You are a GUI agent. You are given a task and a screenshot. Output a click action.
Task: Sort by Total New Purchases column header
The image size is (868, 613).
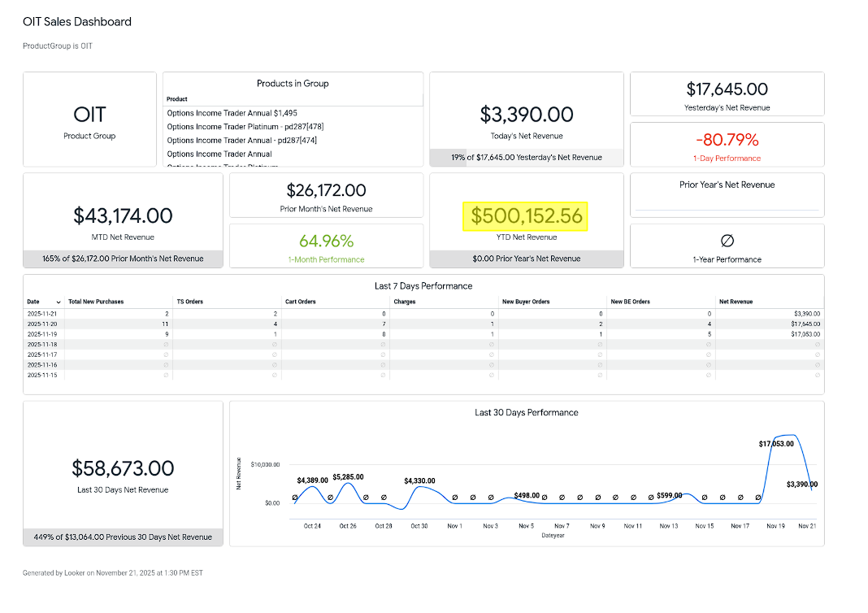pyautogui.click(x=96, y=302)
